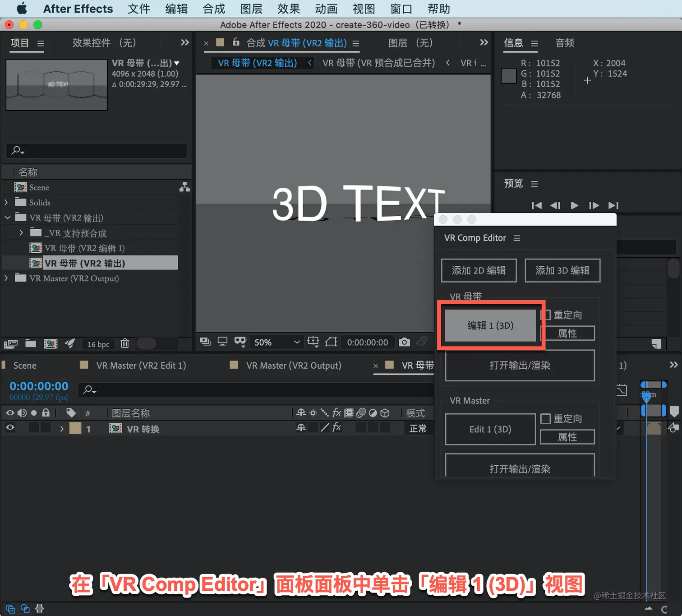Screen dimensions: 682x616
Task: Open the Info panel menu icon
Action: (x=535, y=43)
